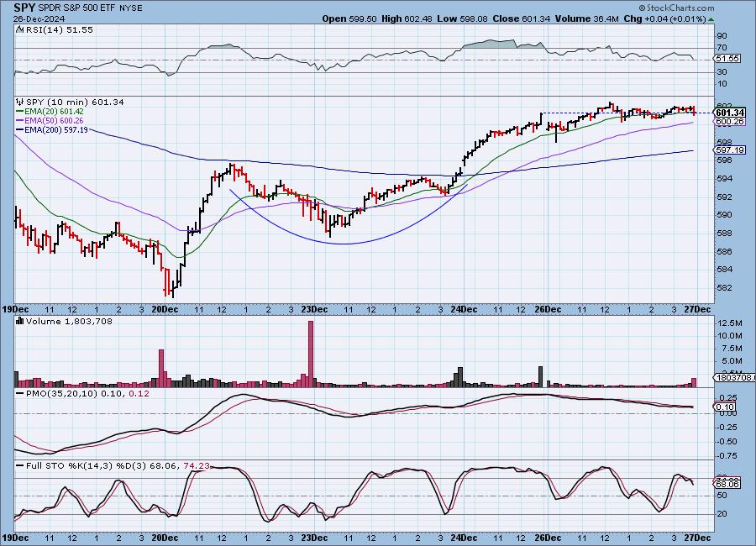Click the 590 label on the price axis
The height and width of the screenshot is (546, 756).
click(724, 215)
